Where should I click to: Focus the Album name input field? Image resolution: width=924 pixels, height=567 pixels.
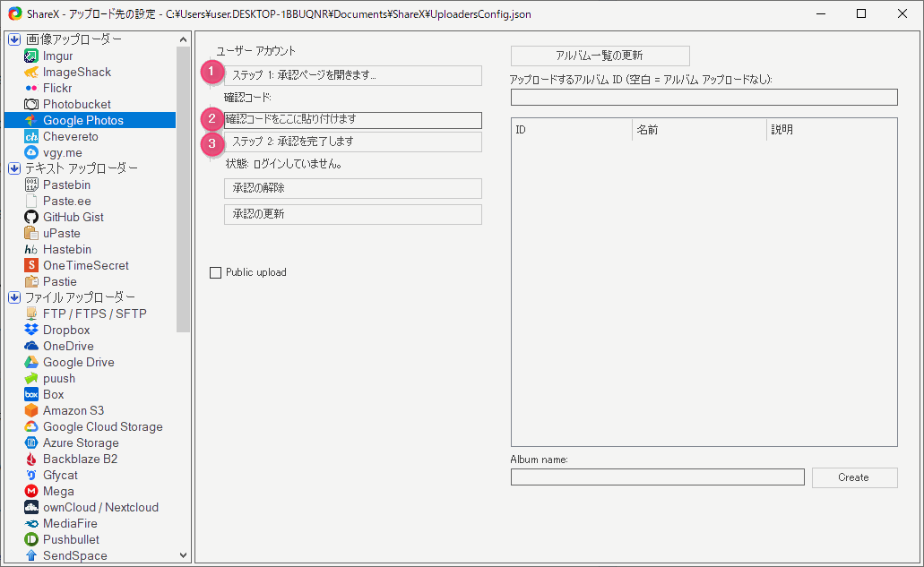pos(658,477)
